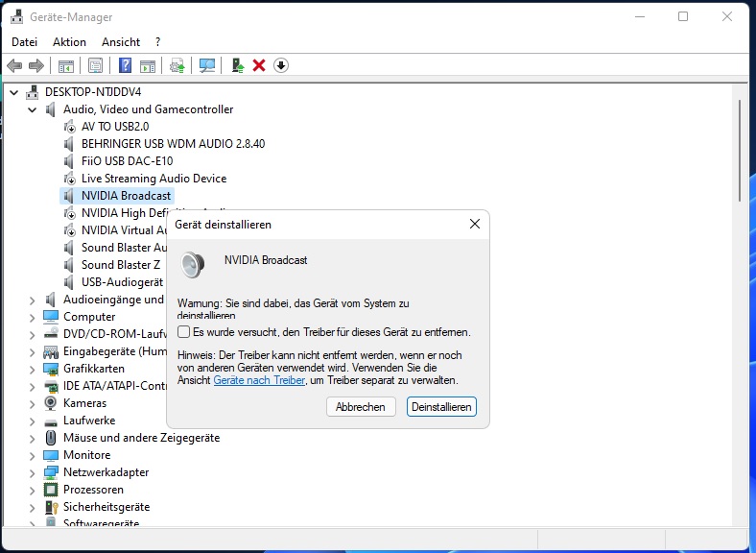Select the Live Streaming Audio Device entry
Viewport: 756px width, 553px height.
[154, 179]
